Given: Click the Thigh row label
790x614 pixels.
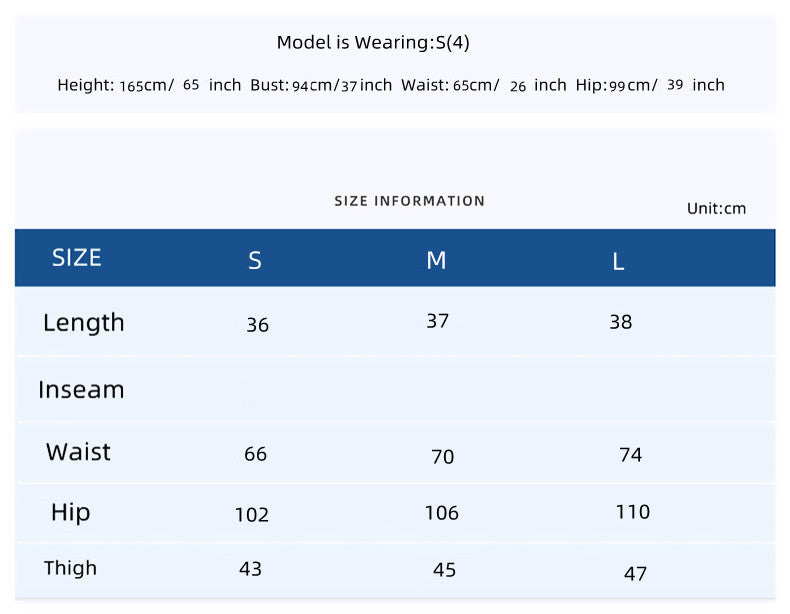Looking at the screenshot, I should 70,569.
